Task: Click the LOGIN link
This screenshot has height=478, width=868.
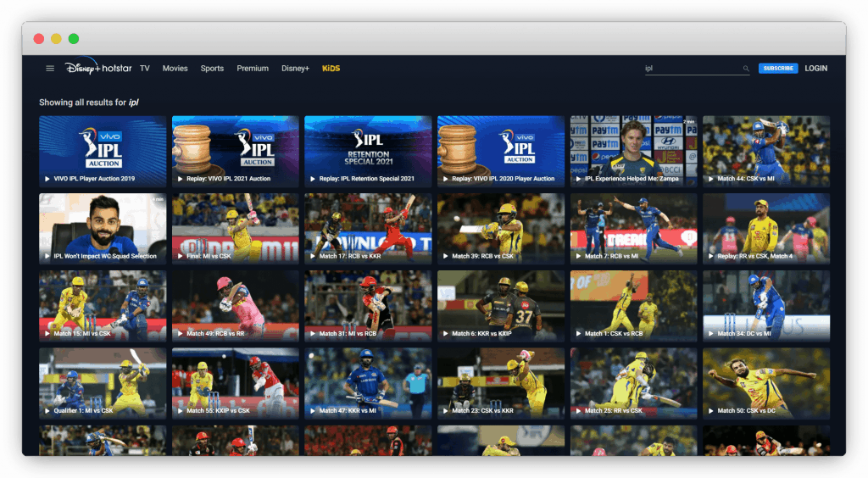Action: click(x=816, y=69)
